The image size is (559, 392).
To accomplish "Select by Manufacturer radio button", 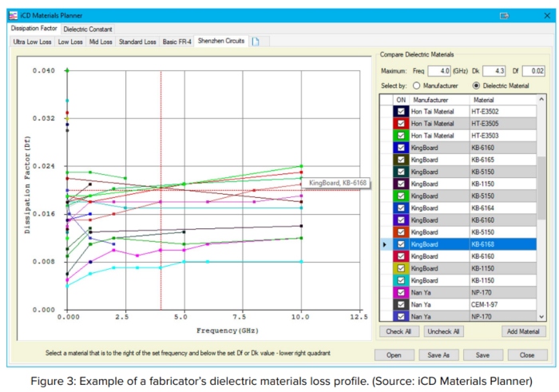I will (416, 85).
